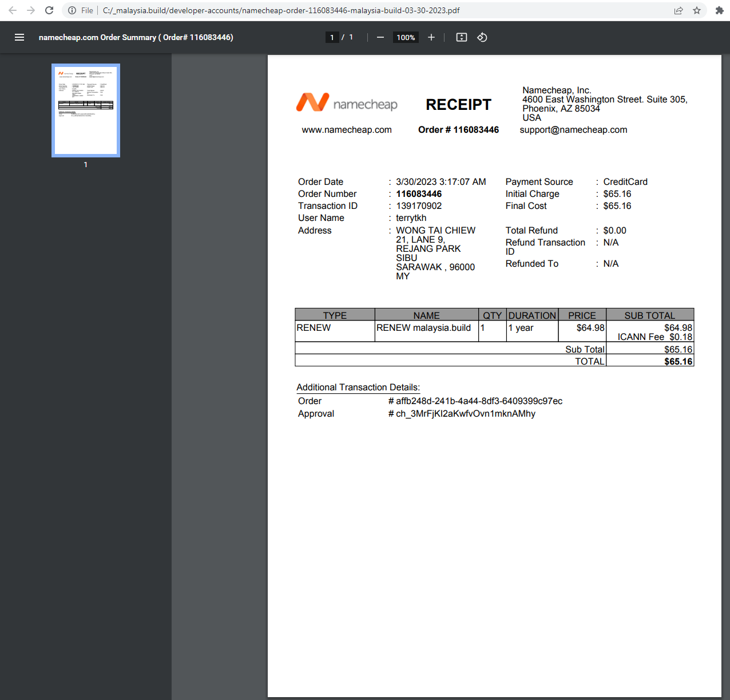Click the bold TOTAL amount $65.16

679,362
